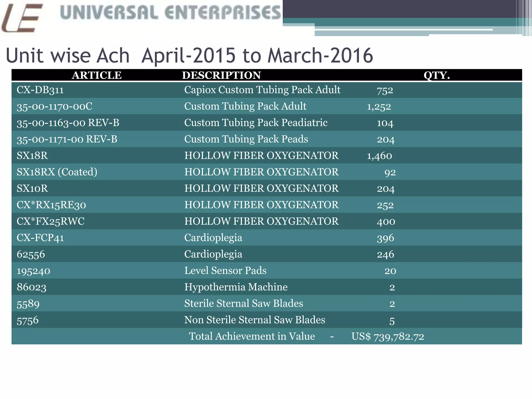The image size is (532, 399).
Task: Click quantity value 396
Action: click(x=385, y=238)
